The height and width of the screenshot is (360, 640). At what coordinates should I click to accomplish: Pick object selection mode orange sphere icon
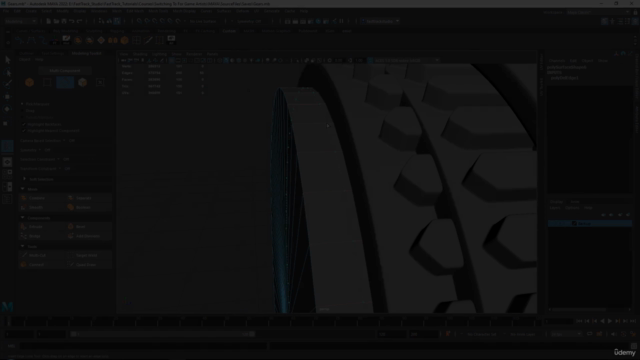(29, 82)
